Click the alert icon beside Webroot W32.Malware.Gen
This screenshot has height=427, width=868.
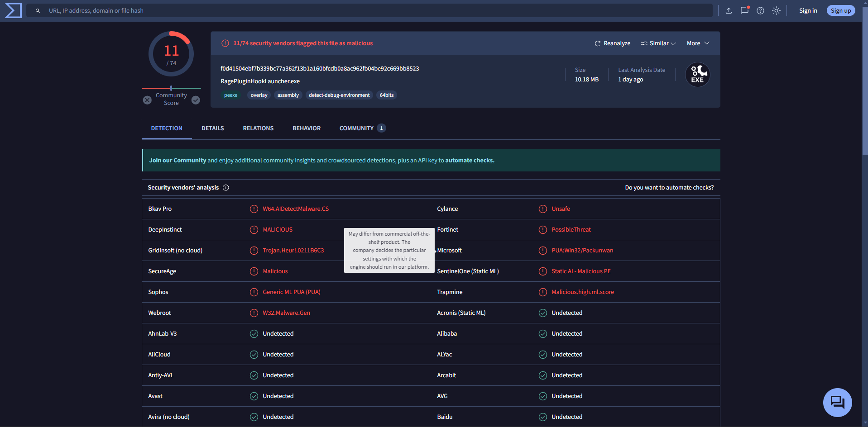254,313
